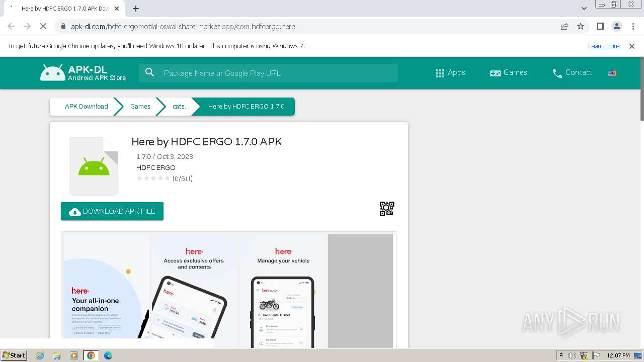
Task: Share this page icon
Action: coord(565,26)
